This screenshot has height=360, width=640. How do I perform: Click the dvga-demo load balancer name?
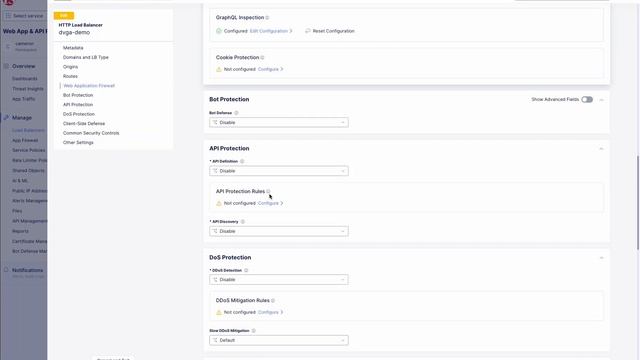coord(74,32)
